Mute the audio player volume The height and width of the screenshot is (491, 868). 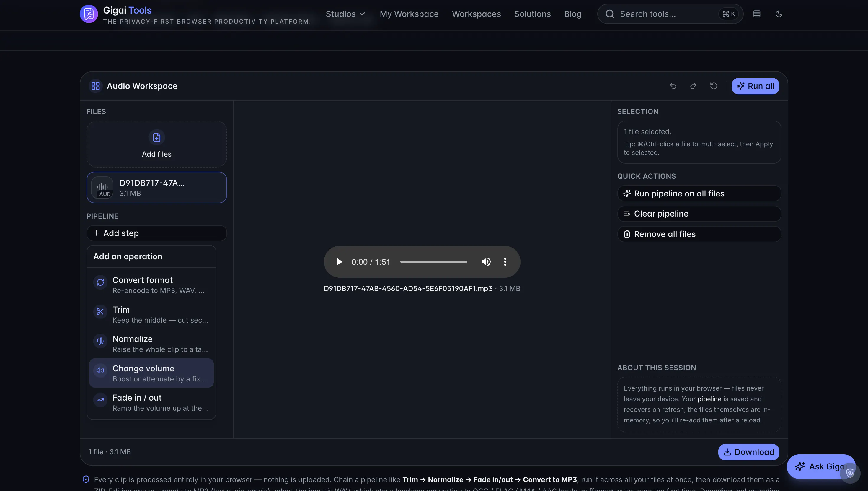click(486, 262)
